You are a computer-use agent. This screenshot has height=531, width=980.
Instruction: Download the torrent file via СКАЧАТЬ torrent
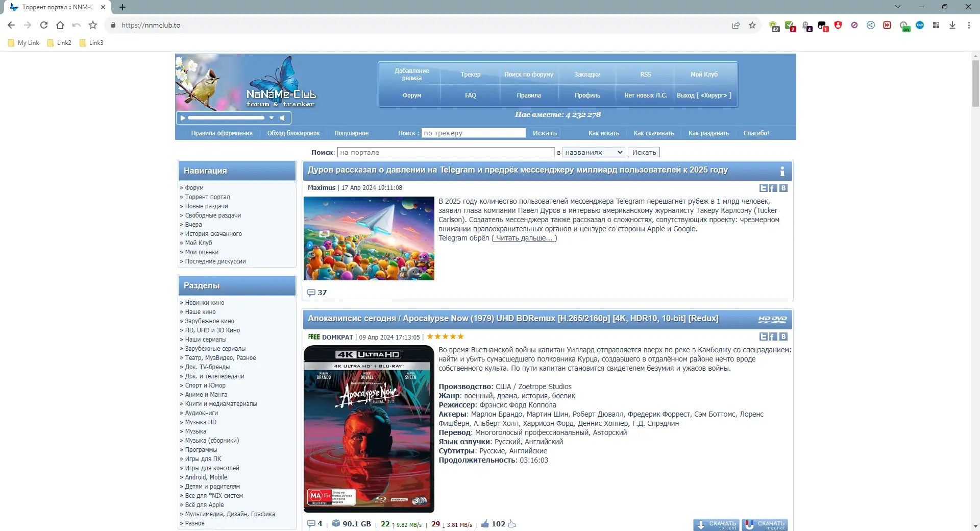[717, 525]
